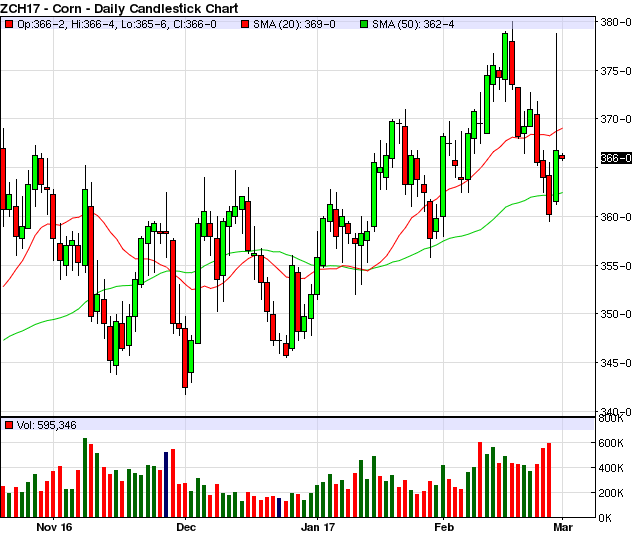The height and width of the screenshot is (536, 640).
Task: Click the 600K volume axis label
Action: coord(611,443)
